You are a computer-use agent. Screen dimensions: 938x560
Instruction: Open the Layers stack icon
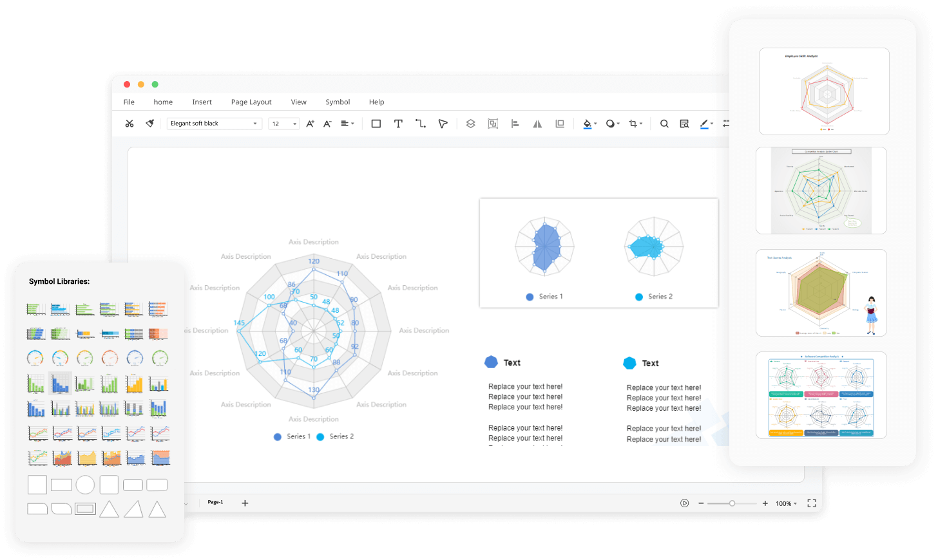click(471, 124)
